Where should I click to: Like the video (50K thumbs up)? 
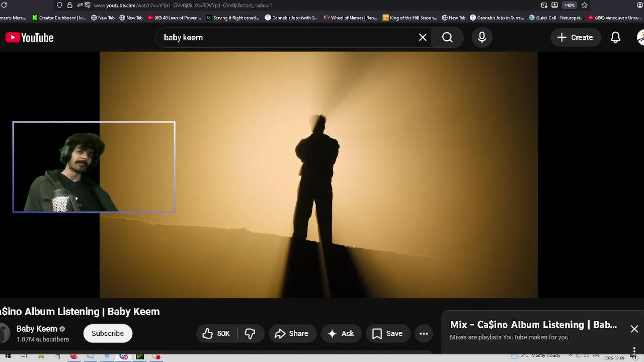216,333
